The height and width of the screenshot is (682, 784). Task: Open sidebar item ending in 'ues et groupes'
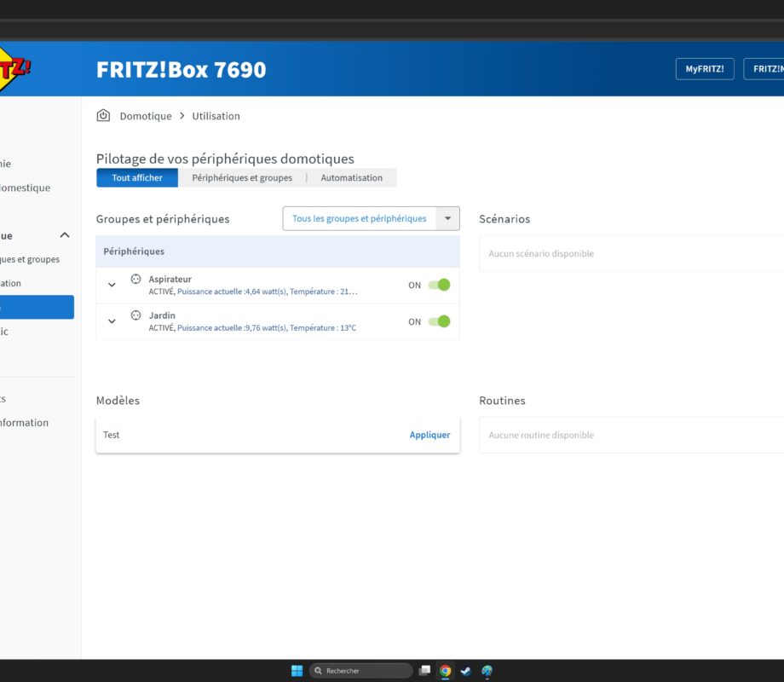[30, 259]
